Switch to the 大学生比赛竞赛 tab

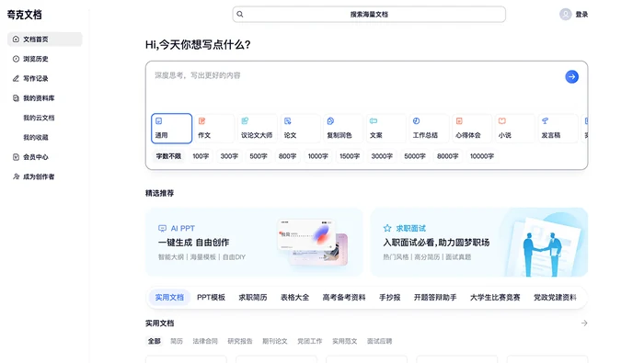(495, 298)
